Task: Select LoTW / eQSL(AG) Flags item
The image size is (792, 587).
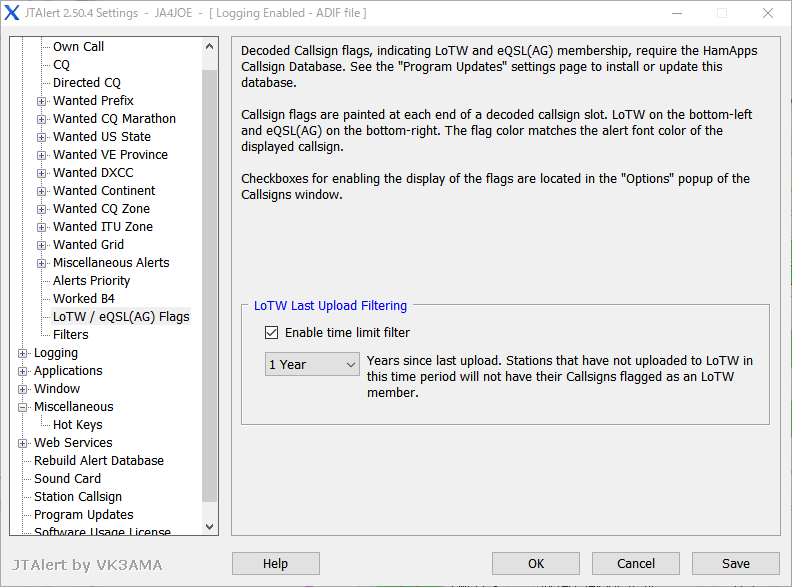Action: 121,317
